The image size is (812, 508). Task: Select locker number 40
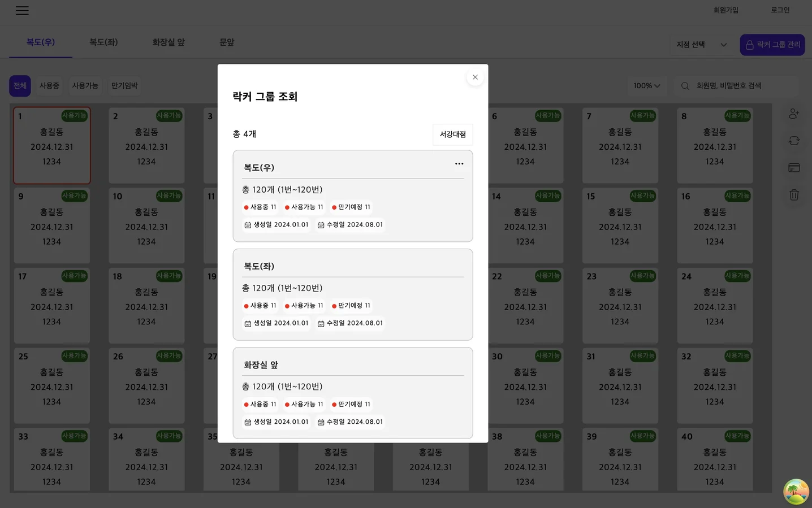pyautogui.click(x=715, y=459)
